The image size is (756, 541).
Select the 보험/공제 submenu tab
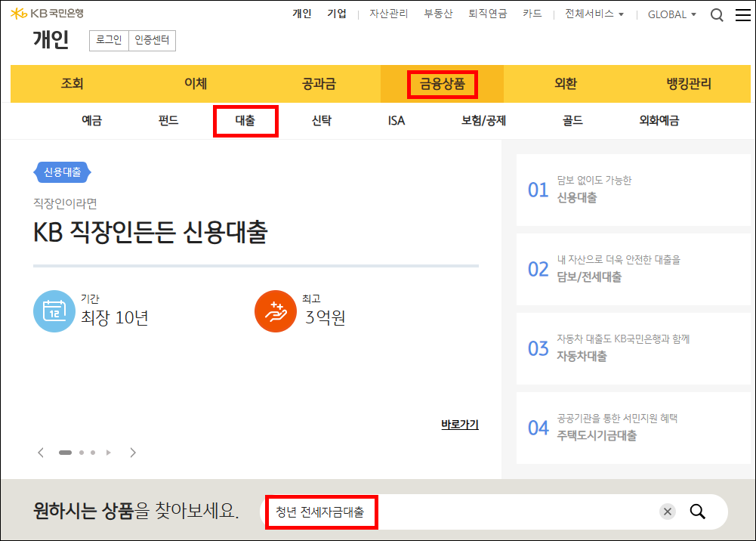483,121
